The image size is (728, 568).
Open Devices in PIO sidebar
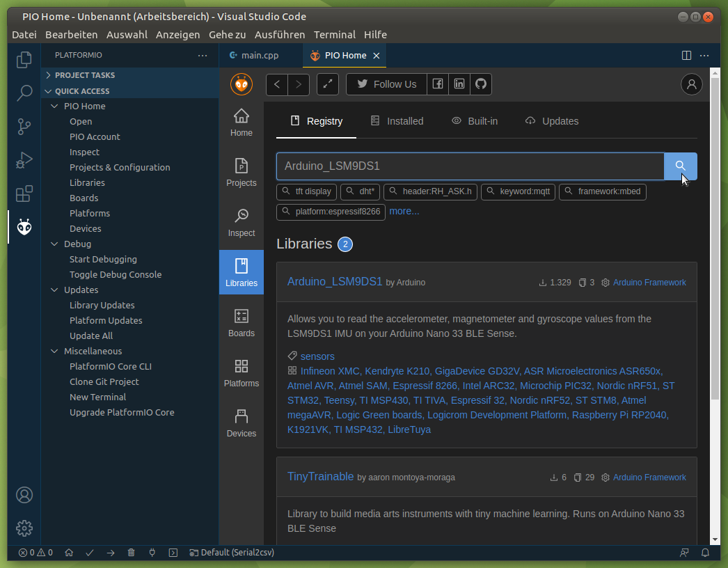point(242,423)
